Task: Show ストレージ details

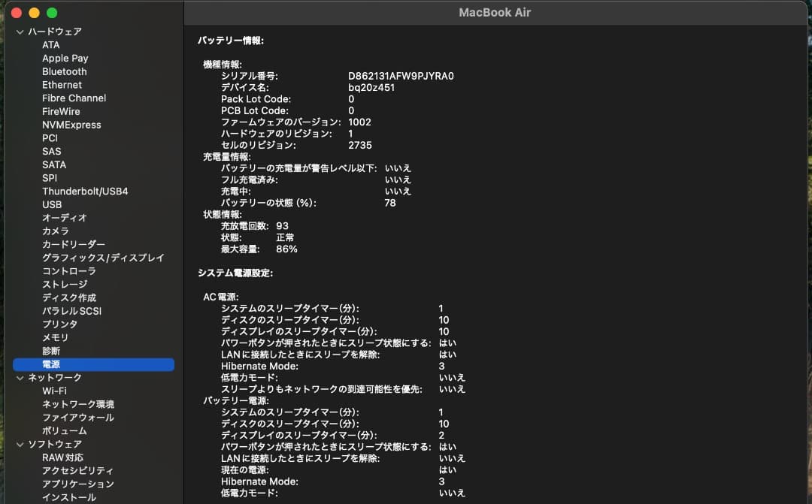Action: tap(62, 284)
